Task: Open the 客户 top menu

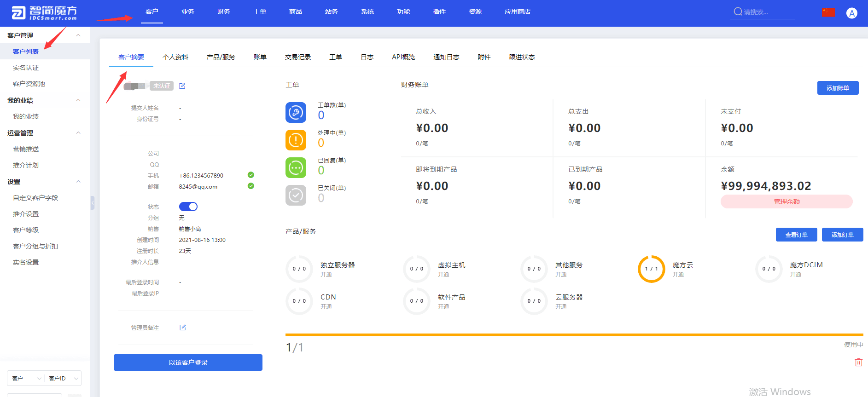Action: 152,12
